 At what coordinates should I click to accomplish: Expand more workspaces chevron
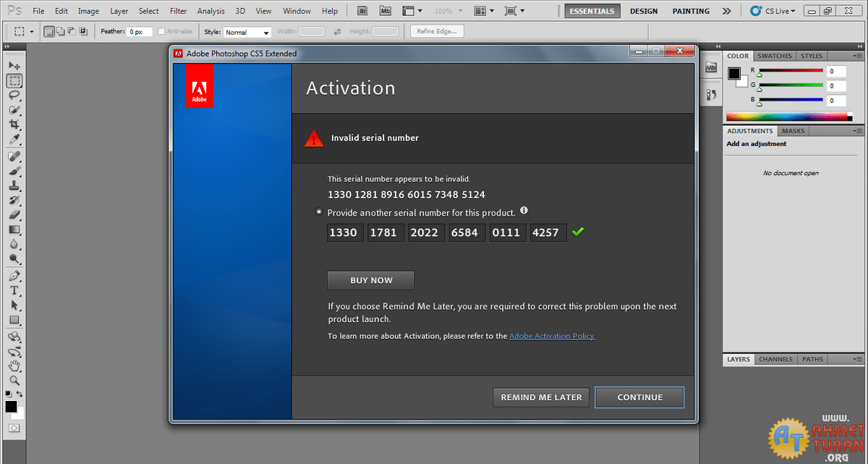pos(726,11)
